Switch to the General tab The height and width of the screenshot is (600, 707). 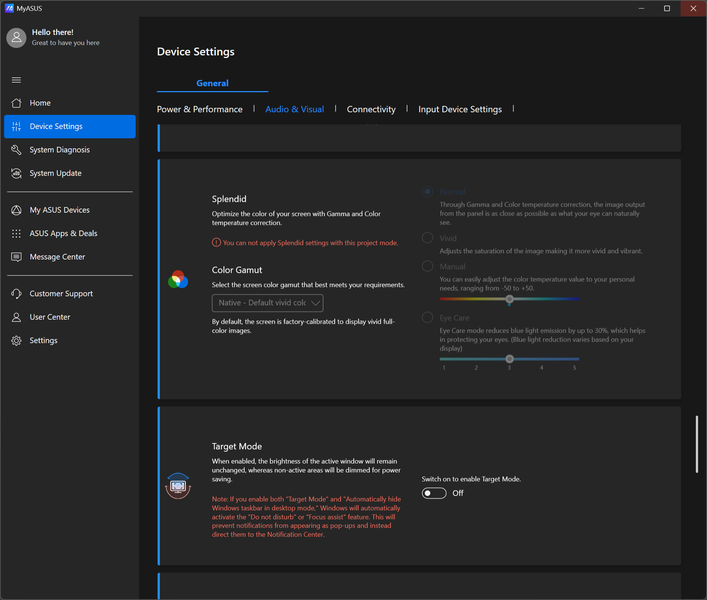212,83
